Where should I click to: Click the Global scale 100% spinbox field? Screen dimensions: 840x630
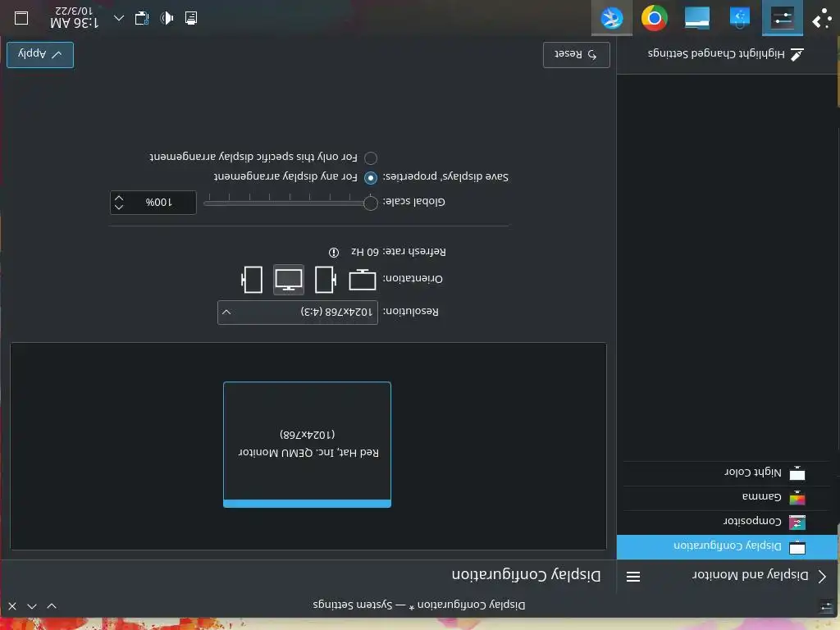153,203
